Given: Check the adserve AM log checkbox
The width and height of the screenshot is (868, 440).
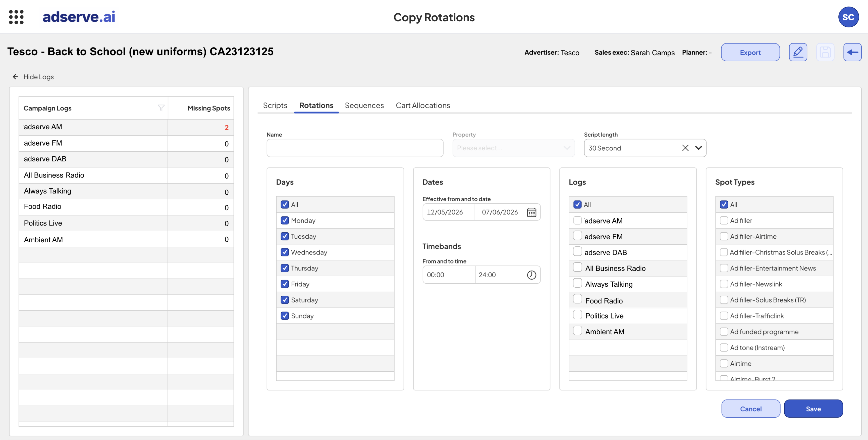Looking at the screenshot, I should click(577, 220).
